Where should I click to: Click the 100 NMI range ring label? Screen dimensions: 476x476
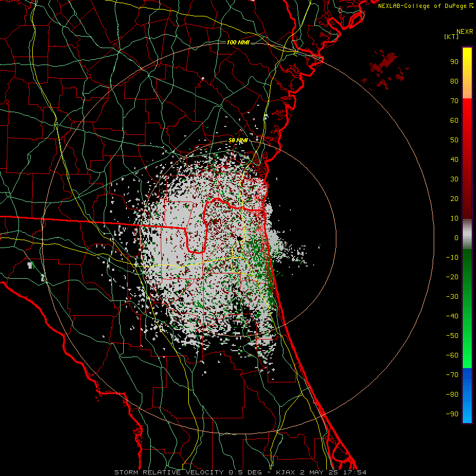tap(238, 42)
